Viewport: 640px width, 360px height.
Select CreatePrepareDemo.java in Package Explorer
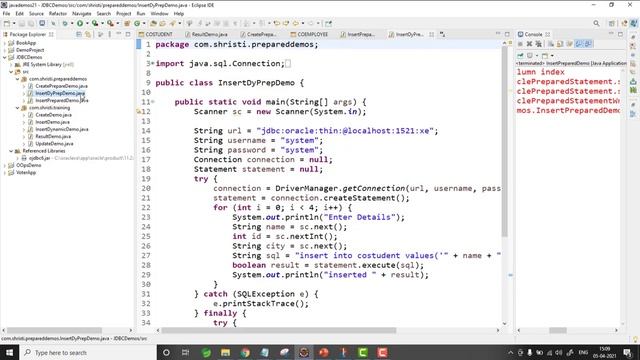[61, 86]
